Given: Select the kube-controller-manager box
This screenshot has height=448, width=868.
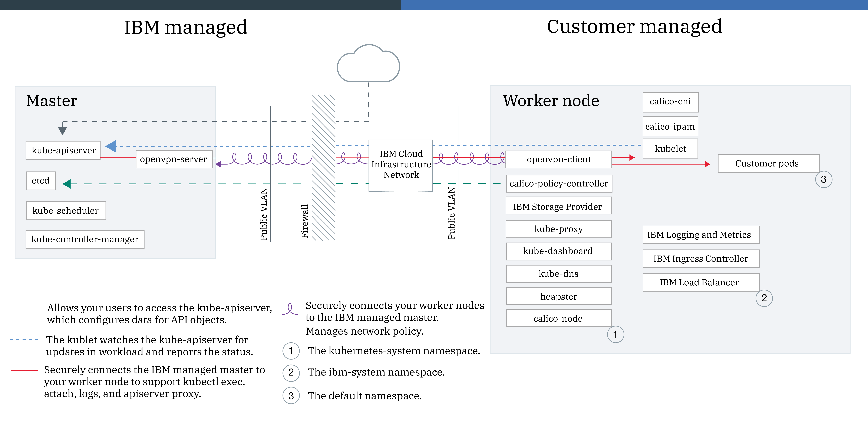Looking at the screenshot, I should tap(85, 239).
